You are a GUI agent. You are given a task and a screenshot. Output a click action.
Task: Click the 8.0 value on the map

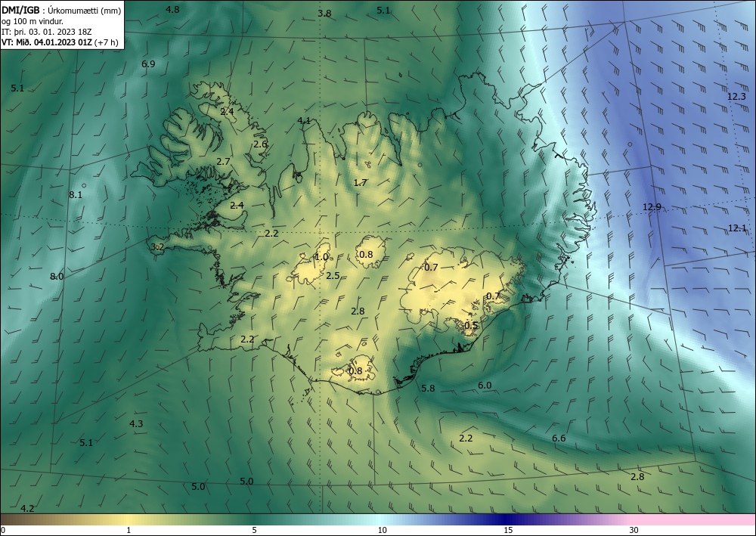[57, 277]
